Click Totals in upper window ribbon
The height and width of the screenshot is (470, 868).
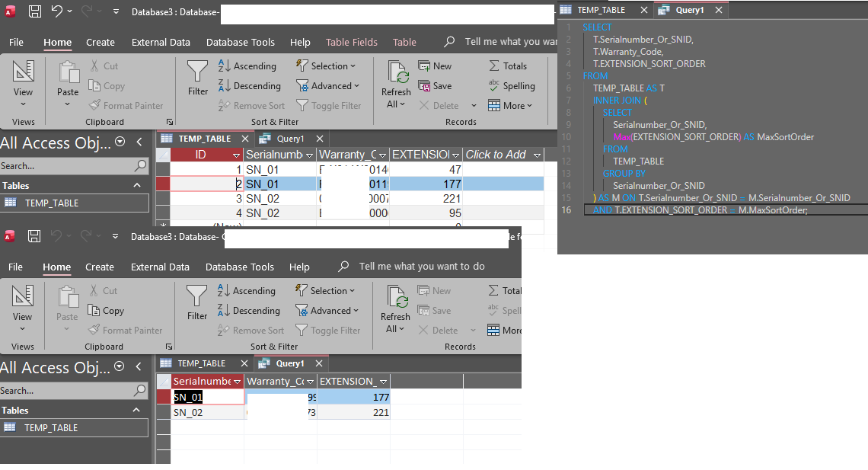[508, 66]
